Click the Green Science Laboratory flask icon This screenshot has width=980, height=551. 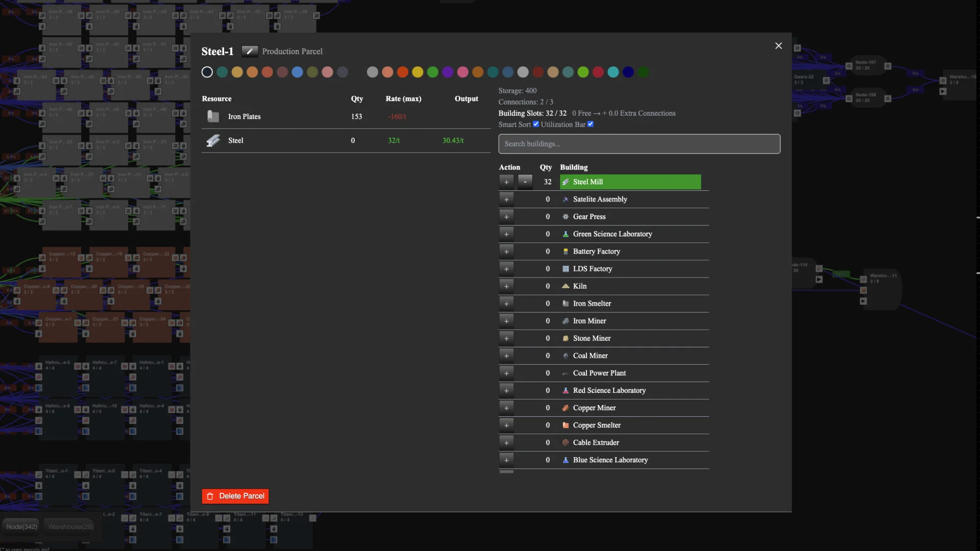(566, 234)
